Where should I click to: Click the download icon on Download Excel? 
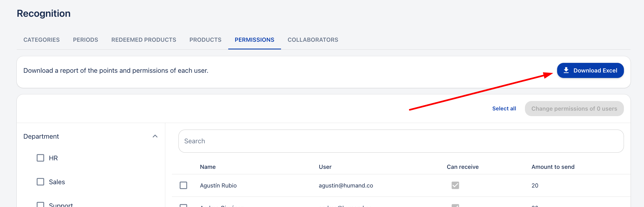[566, 70]
